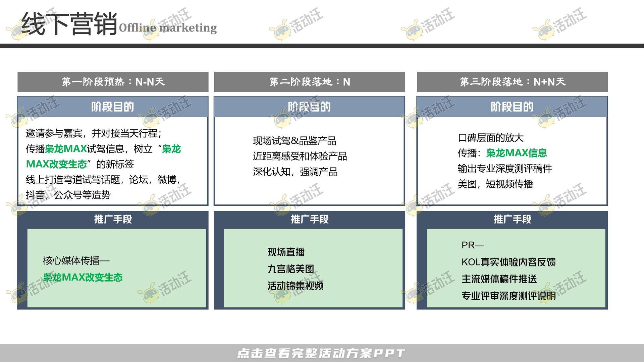Click the text 美图，短视频传播
Viewport: 644px width, 362px height.
(495, 184)
